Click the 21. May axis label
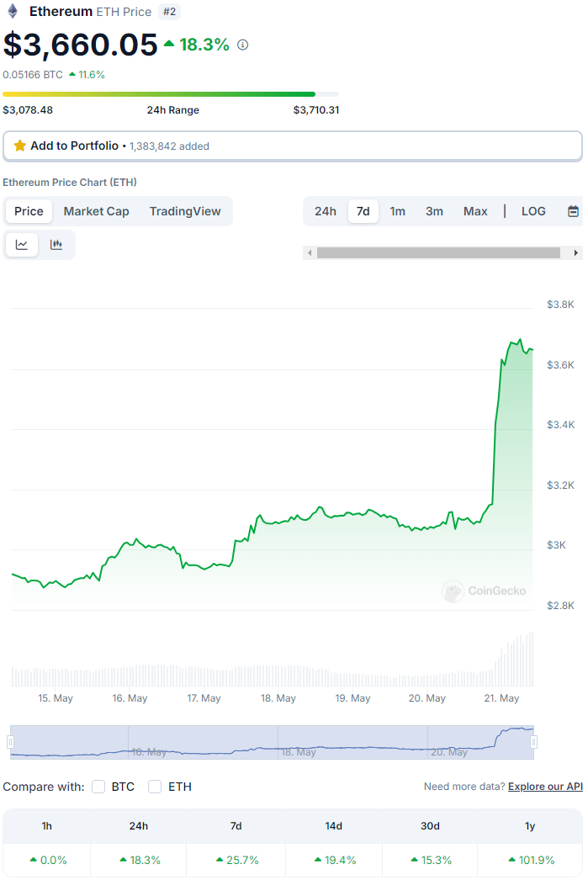 click(x=501, y=698)
